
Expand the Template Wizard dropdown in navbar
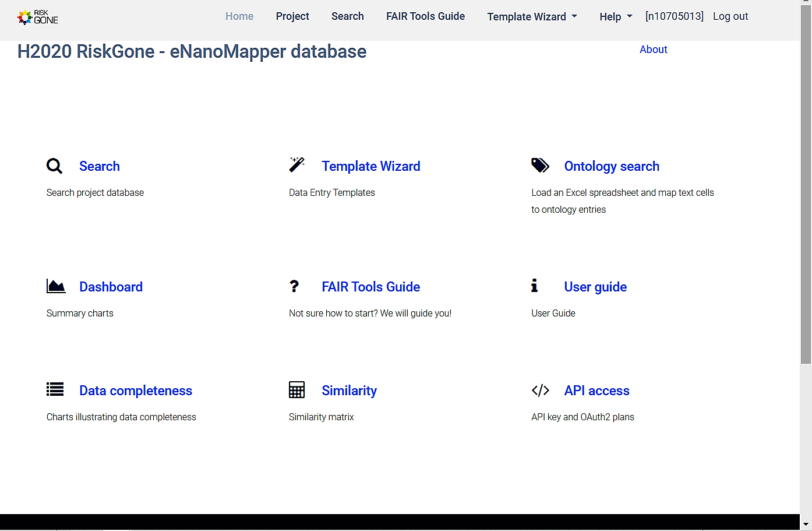click(532, 17)
